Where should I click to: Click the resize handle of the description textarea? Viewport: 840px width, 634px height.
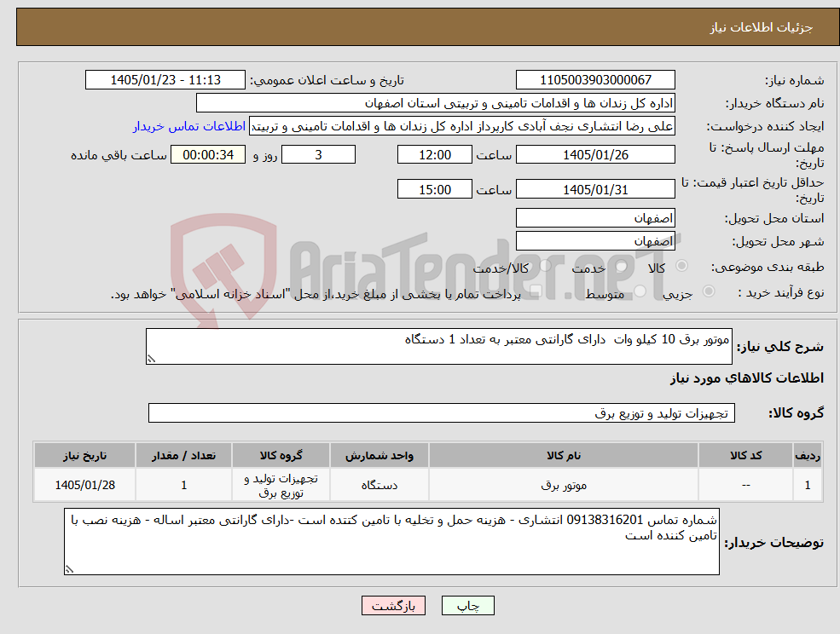(151, 360)
